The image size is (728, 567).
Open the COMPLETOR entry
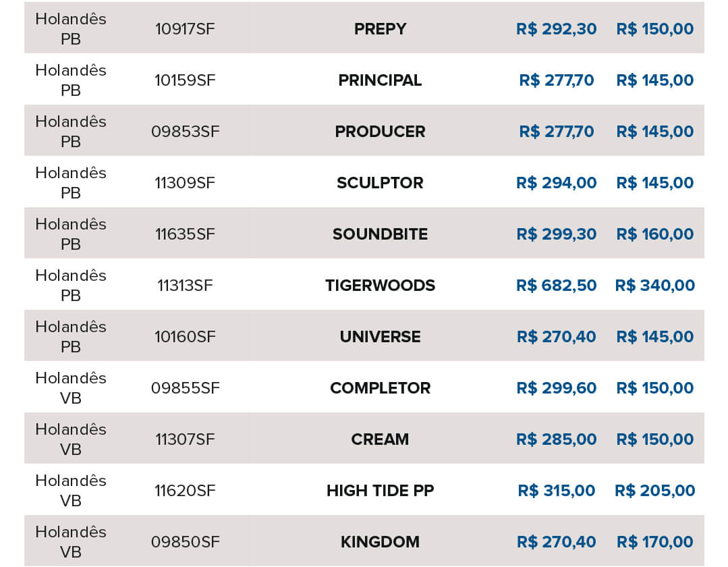point(380,388)
